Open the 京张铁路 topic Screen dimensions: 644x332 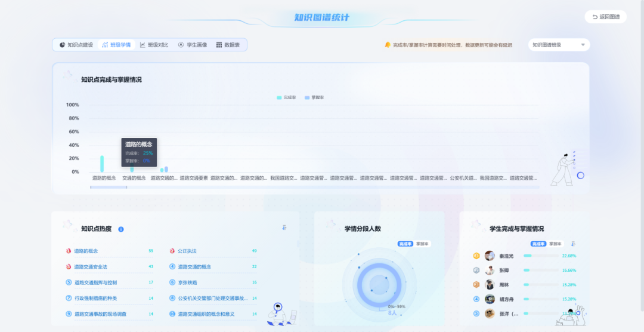tap(187, 282)
